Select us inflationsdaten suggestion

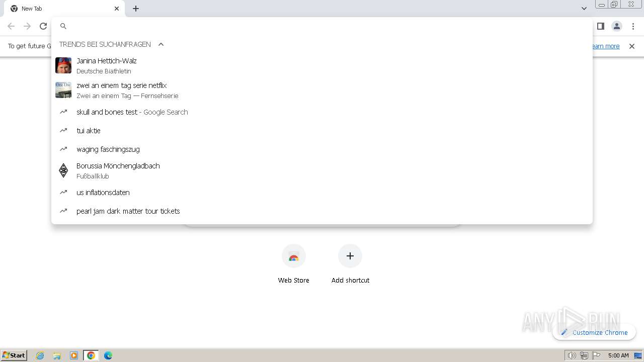[322, 193]
